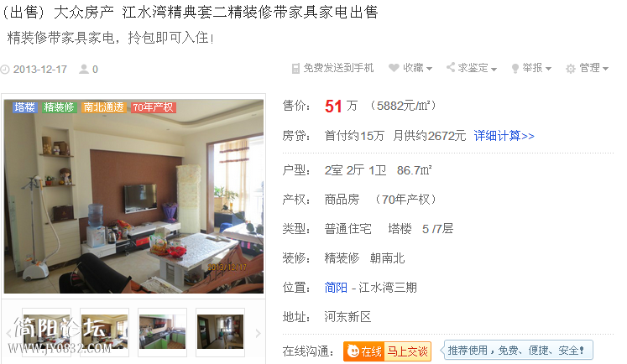
Task: Click the red 70年产权 tag
Action: click(154, 107)
